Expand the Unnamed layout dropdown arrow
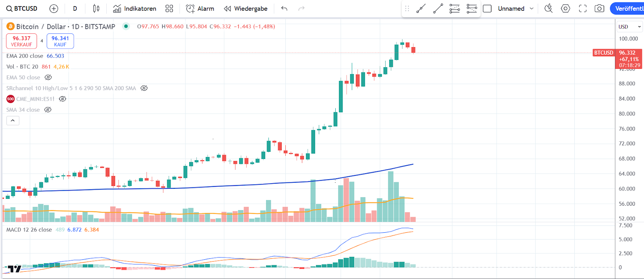The image size is (644, 279). coord(532,8)
